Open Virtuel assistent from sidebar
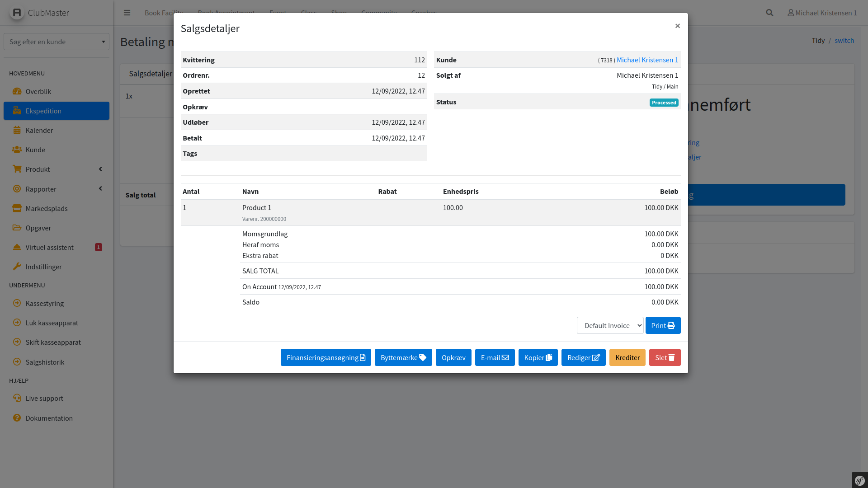The width and height of the screenshot is (868, 488). (x=49, y=247)
